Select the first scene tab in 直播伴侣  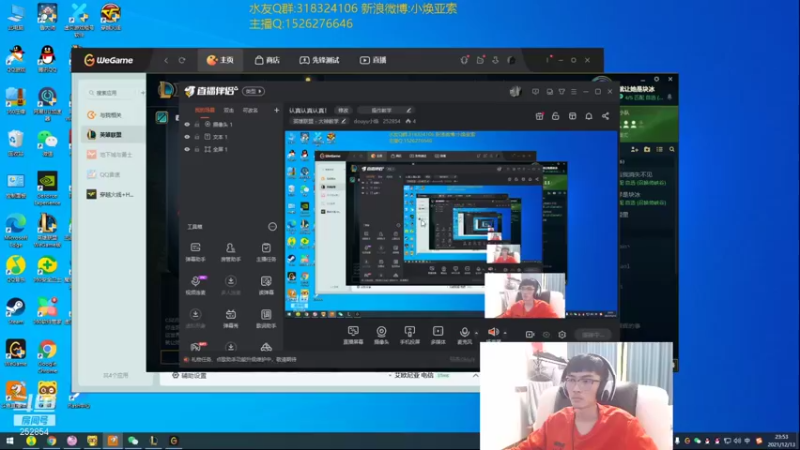[x=205, y=110]
